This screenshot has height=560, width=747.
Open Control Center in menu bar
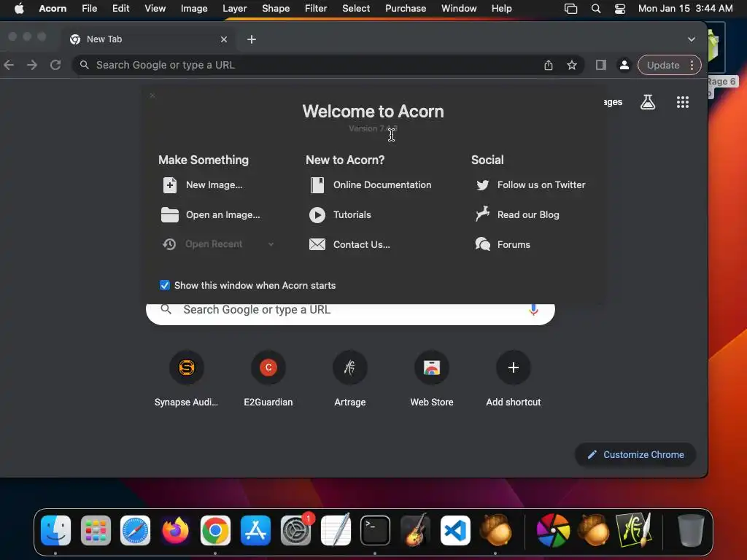pyautogui.click(x=620, y=9)
